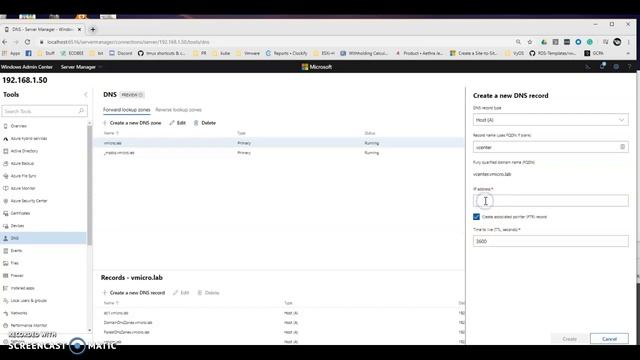Open the notifications bell icon
This screenshot has width=640, height=360.
602,67
